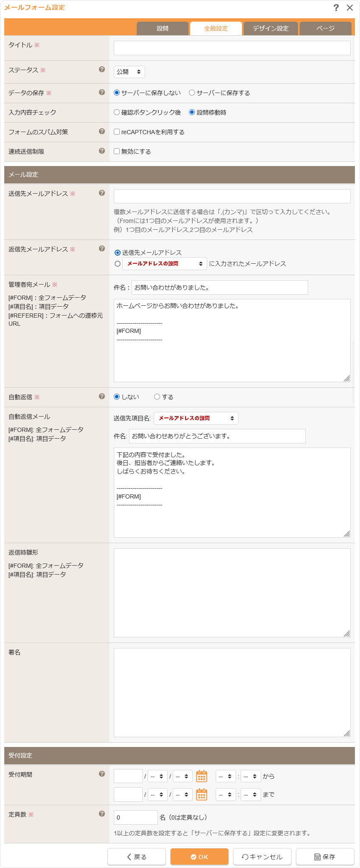Open calendar picker for reception start date
Image resolution: width=360 pixels, height=868 pixels.
click(202, 776)
